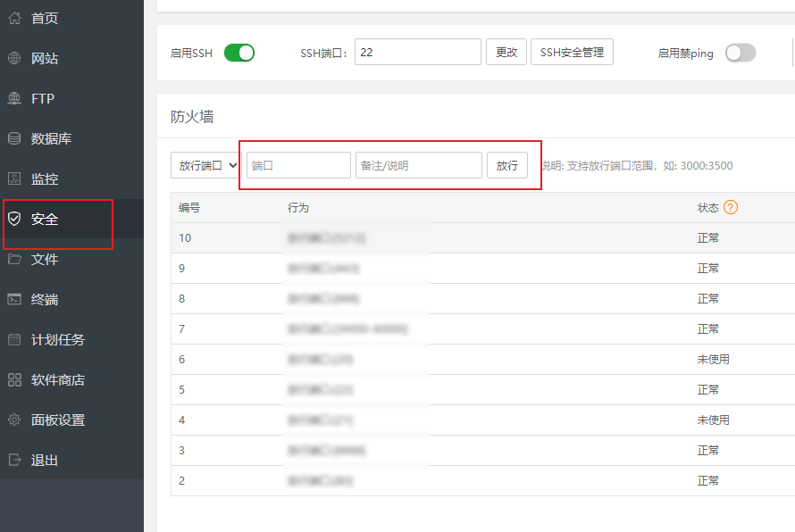Click the 更改 button for SSH port

tap(506, 53)
